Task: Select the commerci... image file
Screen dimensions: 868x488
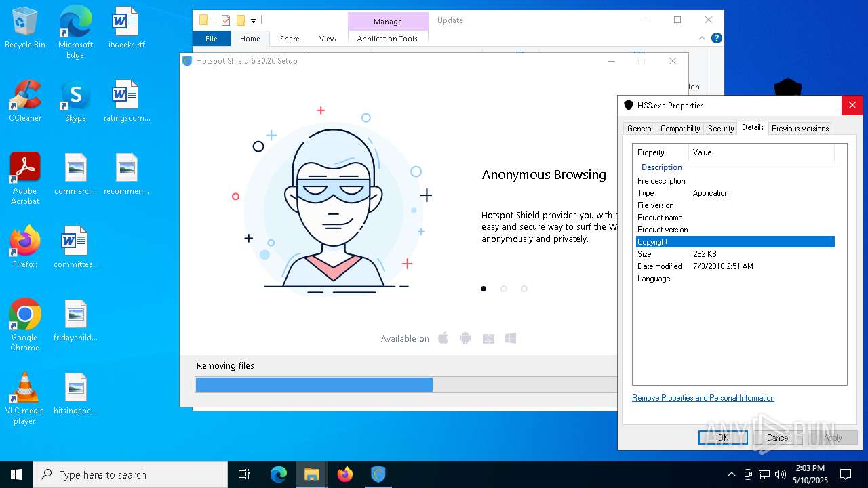Action: click(75, 175)
